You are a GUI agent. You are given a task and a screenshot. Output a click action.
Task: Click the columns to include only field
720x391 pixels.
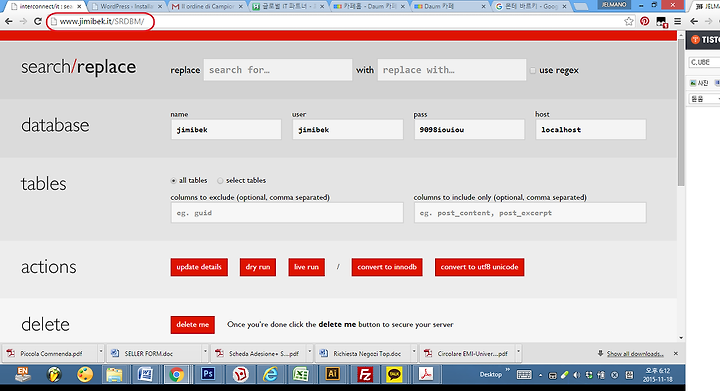[x=530, y=213]
